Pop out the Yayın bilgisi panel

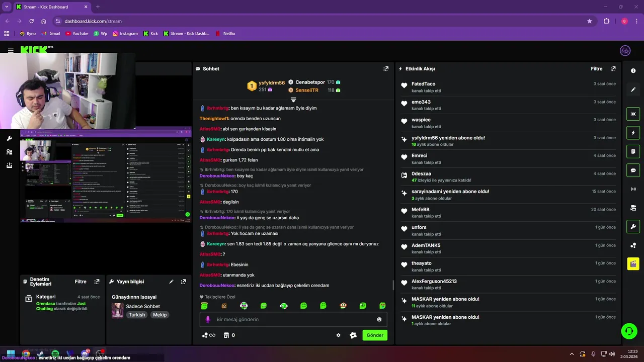183,282
